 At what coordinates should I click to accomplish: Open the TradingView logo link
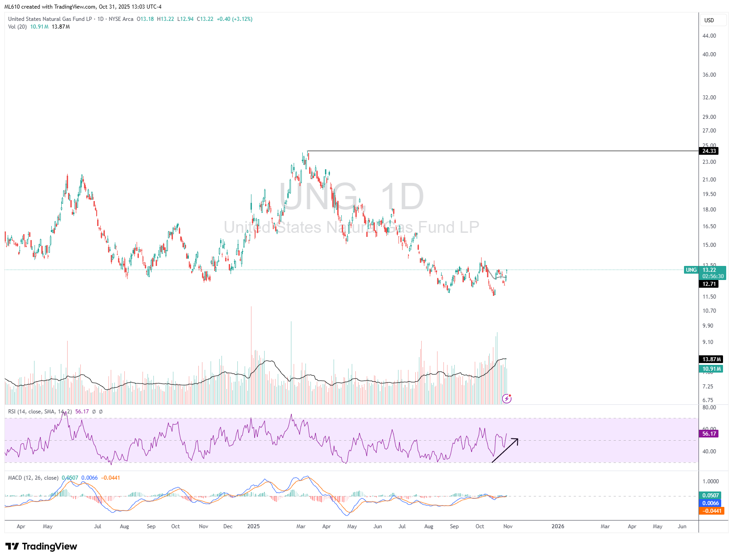pos(41,546)
